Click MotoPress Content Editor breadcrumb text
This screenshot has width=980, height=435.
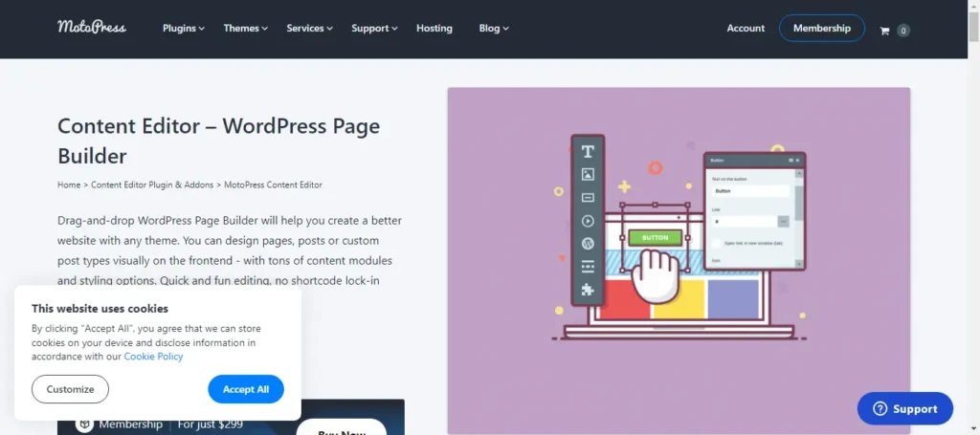tap(273, 185)
